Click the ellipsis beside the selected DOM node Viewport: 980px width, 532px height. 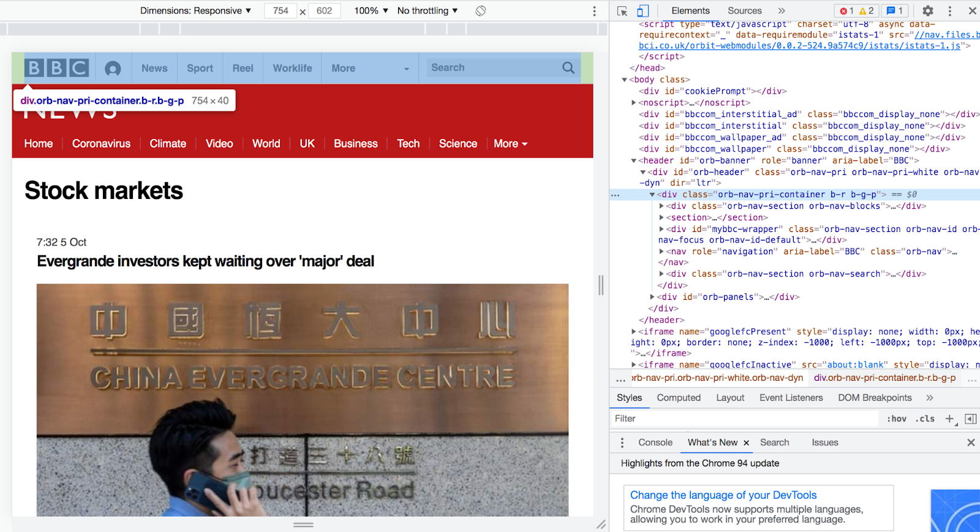point(616,195)
